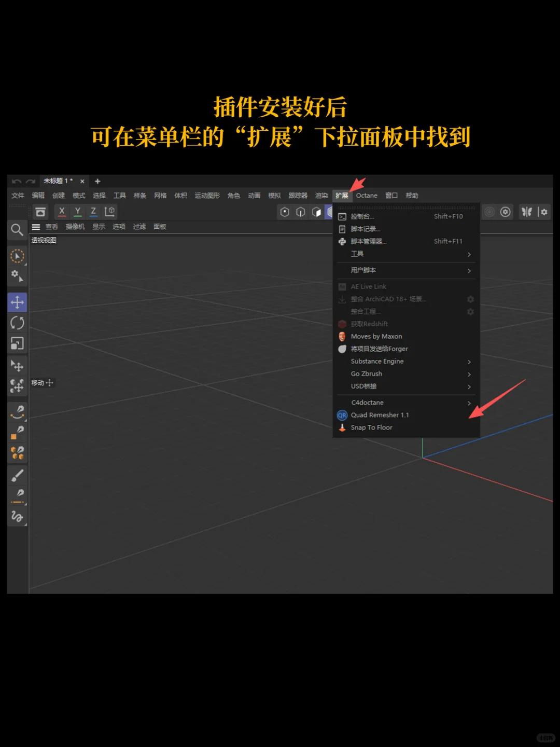Select the Rotate tool
This screenshot has width=560, height=747.
(17, 323)
